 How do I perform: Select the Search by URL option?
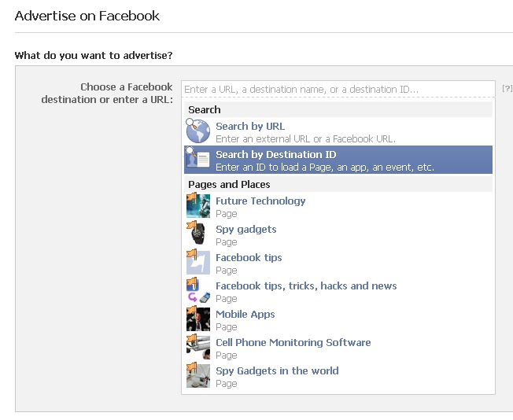point(338,131)
